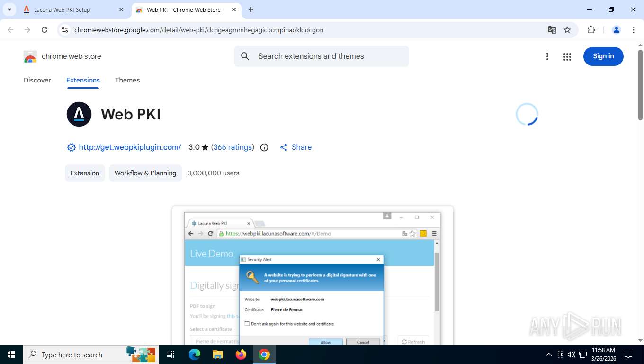Open Chrome profile avatar menu

click(617, 30)
